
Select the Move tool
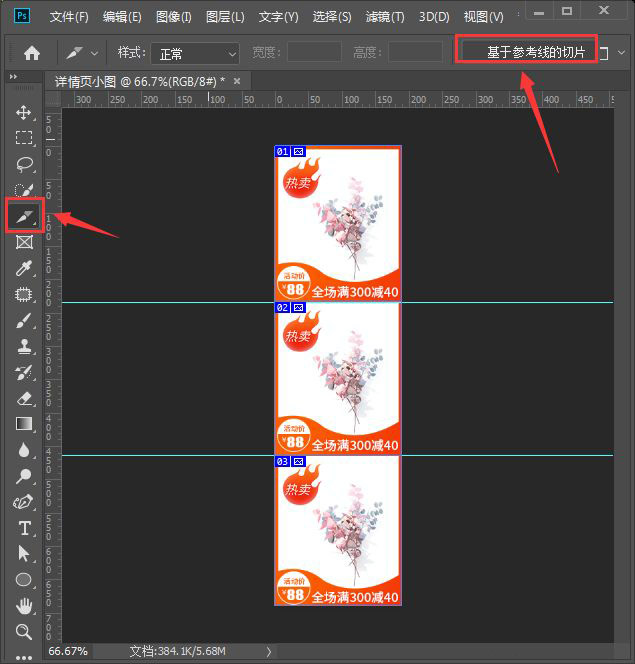(24, 113)
